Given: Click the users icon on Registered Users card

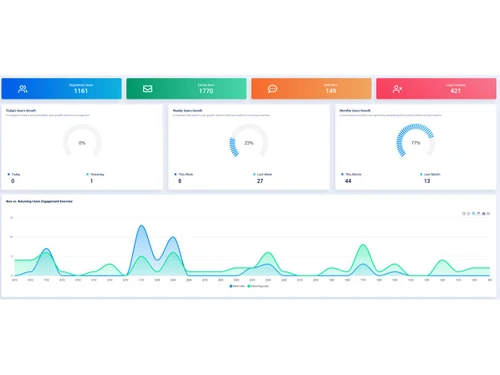Looking at the screenshot, I should [23, 89].
